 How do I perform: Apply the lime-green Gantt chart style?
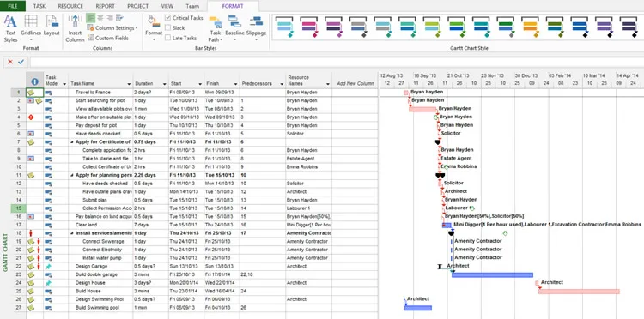coord(432,27)
